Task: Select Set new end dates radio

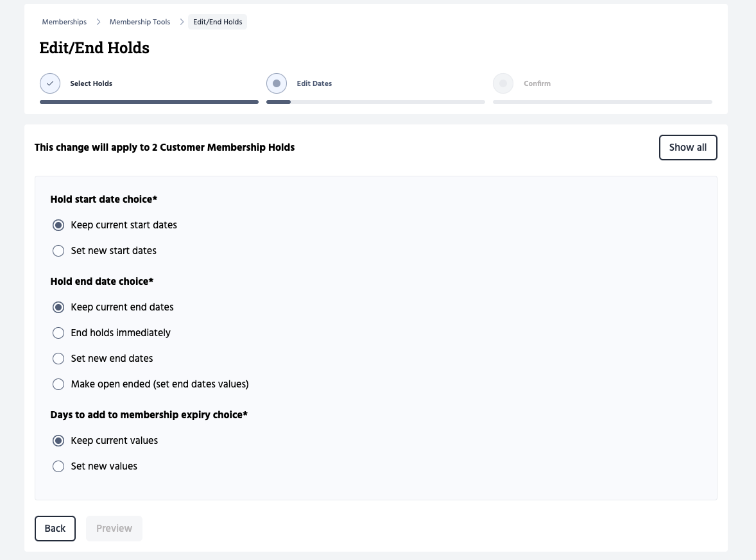Action: [x=58, y=359]
